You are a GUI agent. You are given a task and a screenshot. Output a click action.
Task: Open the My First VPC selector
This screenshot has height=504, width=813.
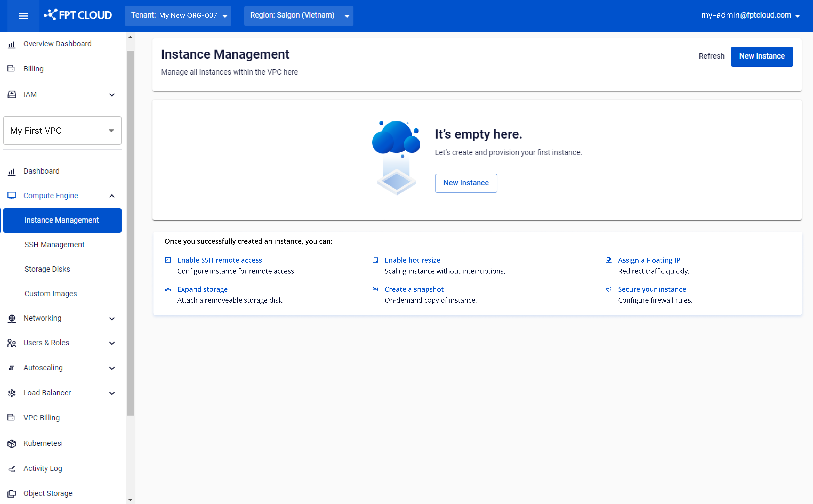(x=62, y=130)
